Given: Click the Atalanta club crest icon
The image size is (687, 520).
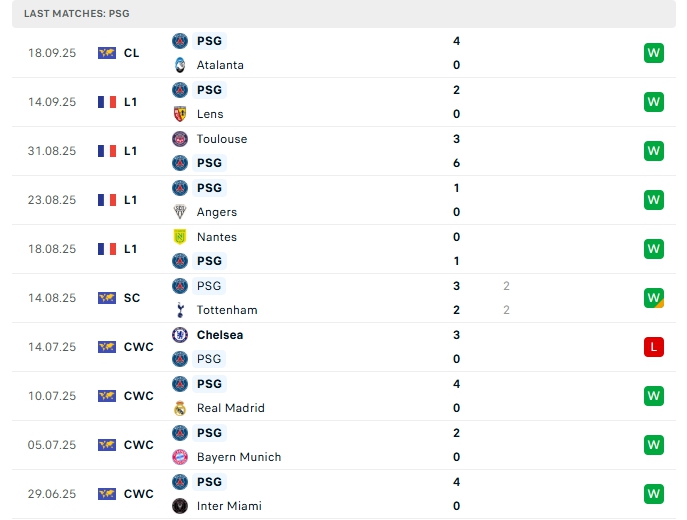Looking at the screenshot, I should (x=180, y=65).
